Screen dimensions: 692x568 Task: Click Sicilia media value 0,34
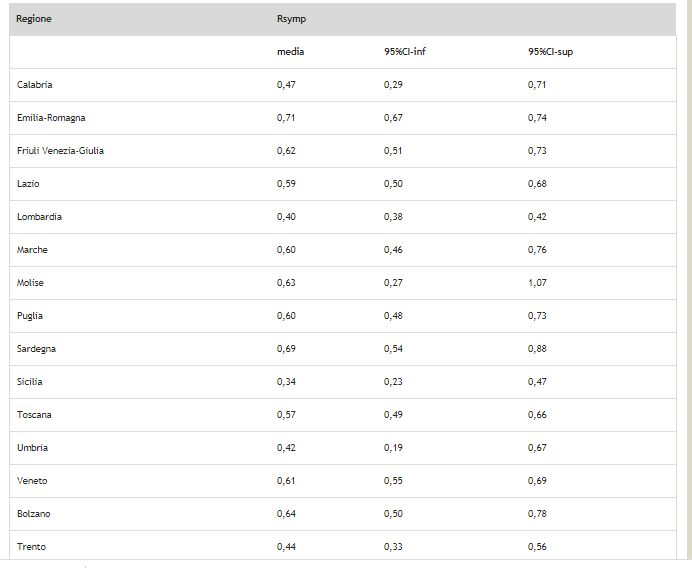tap(286, 382)
